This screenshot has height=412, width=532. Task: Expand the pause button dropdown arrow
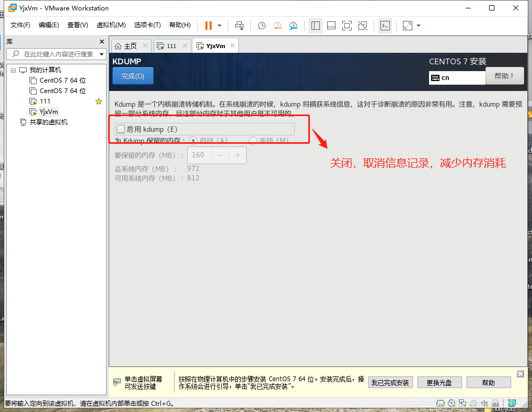[x=219, y=25]
